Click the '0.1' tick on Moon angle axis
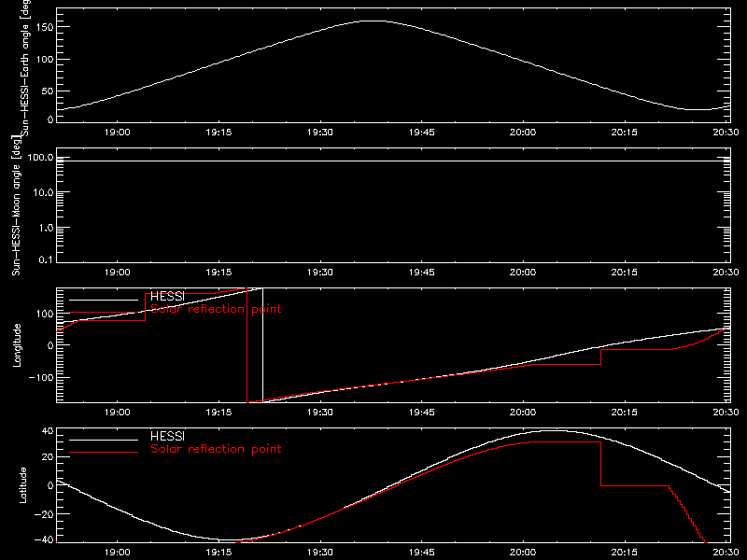The height and width of the screenshot is (560, 747). [46, 260]
